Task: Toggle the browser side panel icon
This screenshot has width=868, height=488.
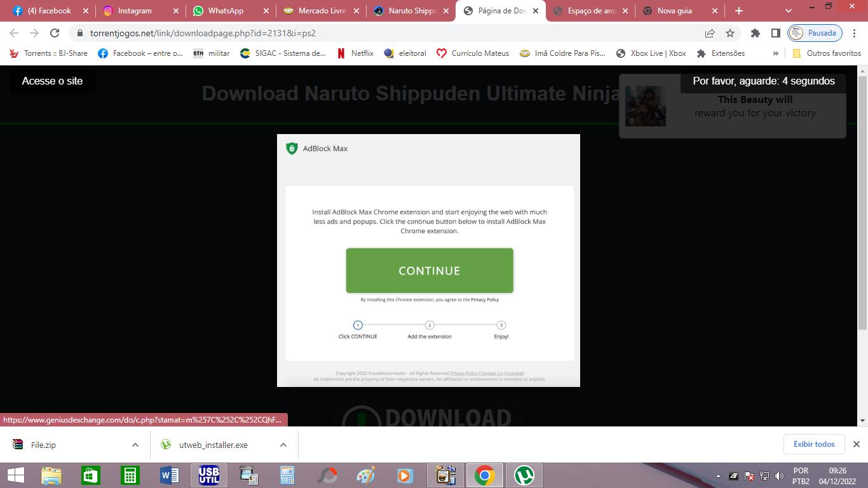Action: (x=775, y=33)
